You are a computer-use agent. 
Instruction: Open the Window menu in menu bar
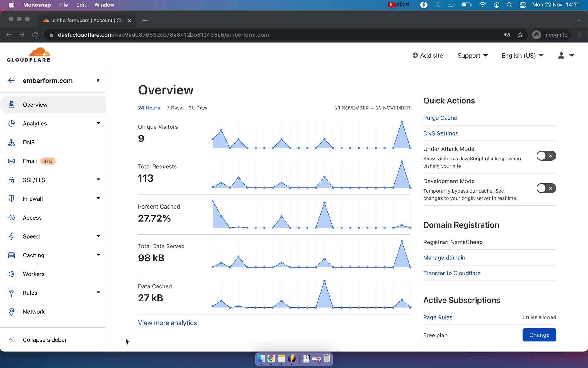[x=104, y=5]
